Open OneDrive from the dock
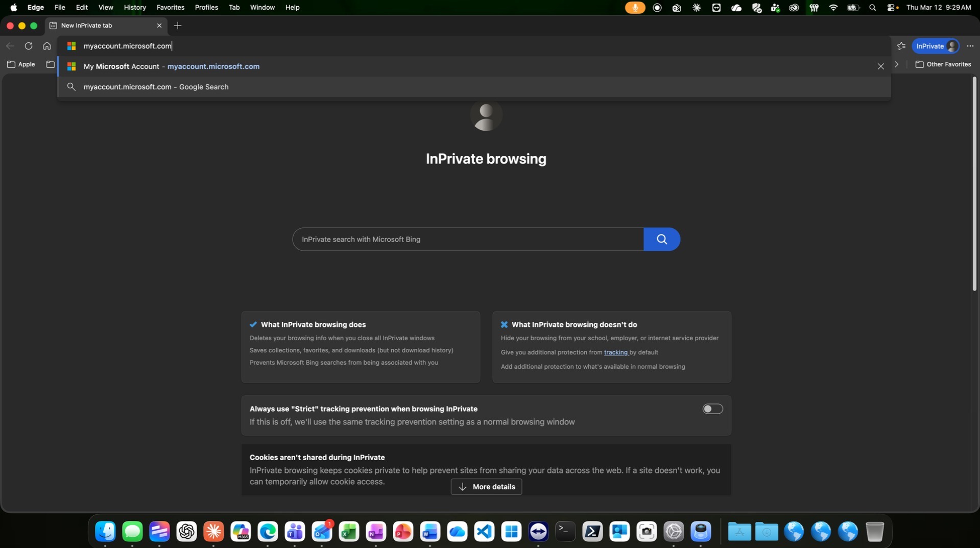Viewport: 980px width, 548px height. click(x=458, y=532)
